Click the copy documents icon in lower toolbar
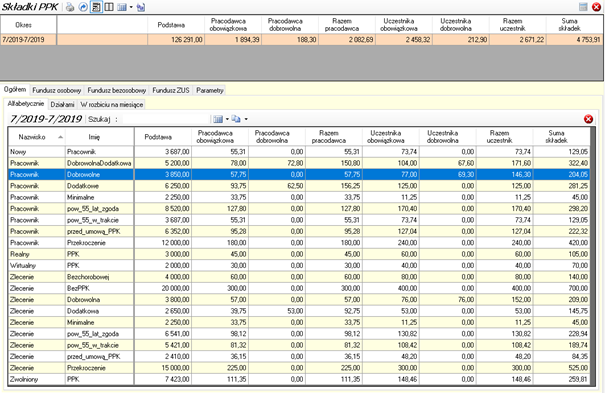 coord(236,119)
